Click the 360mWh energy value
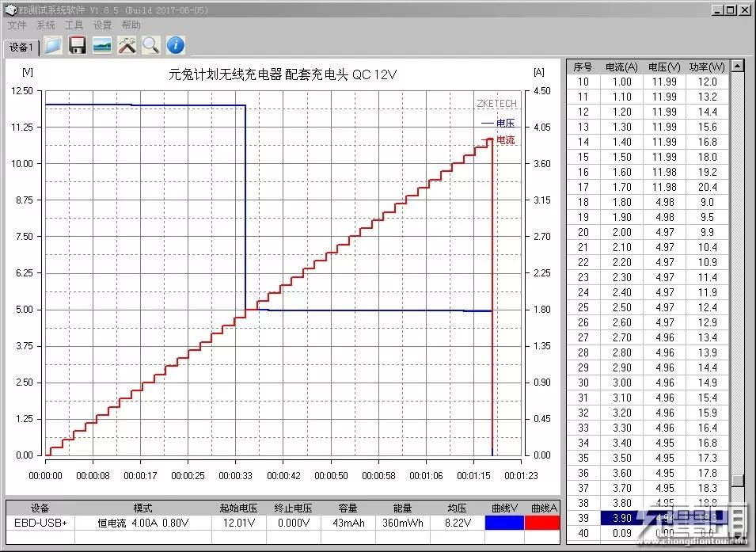 pyautogui.click(x=403, y=523)
